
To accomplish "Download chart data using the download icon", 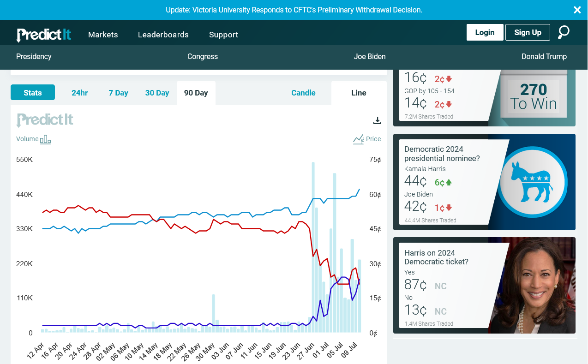I will coord(377,120).
